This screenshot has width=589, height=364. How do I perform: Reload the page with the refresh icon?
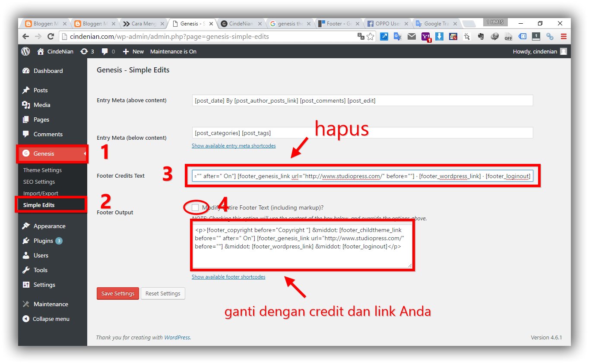pos(51,36)
